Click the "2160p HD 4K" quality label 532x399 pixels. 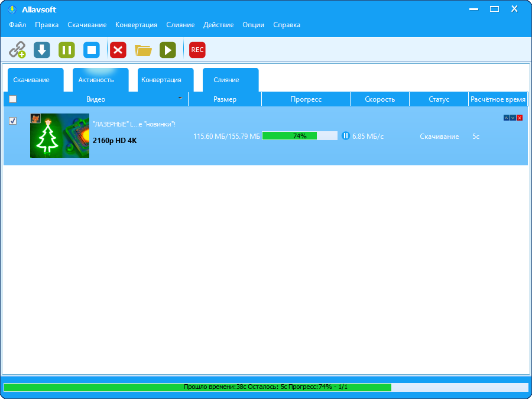pos(115,141)
